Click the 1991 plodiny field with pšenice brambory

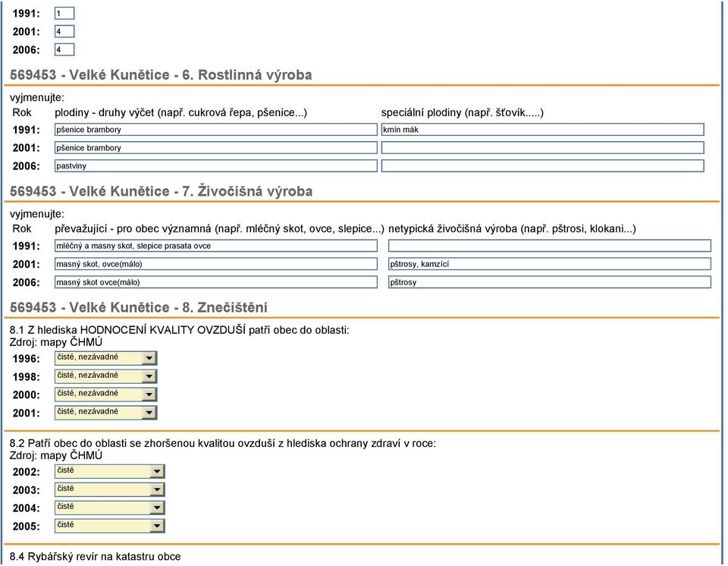(x=216, y=130)
